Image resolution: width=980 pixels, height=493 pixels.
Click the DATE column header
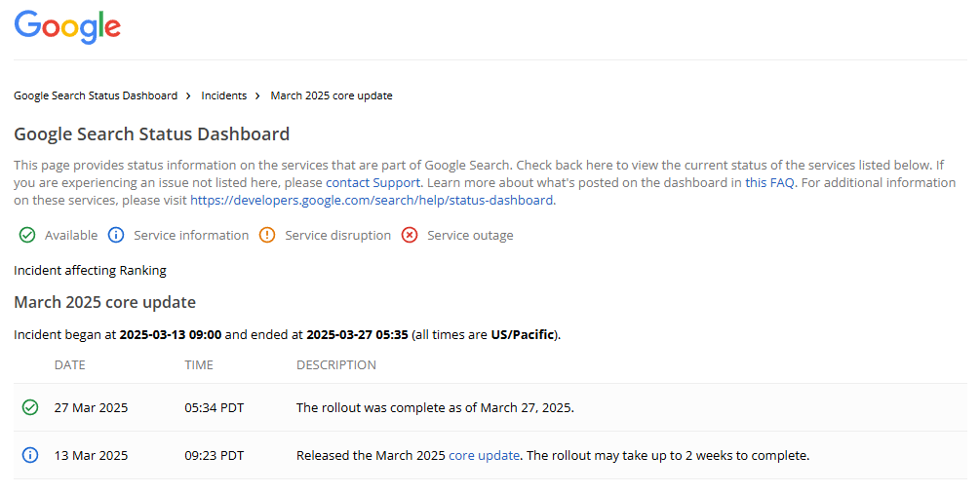coord(70,365)
